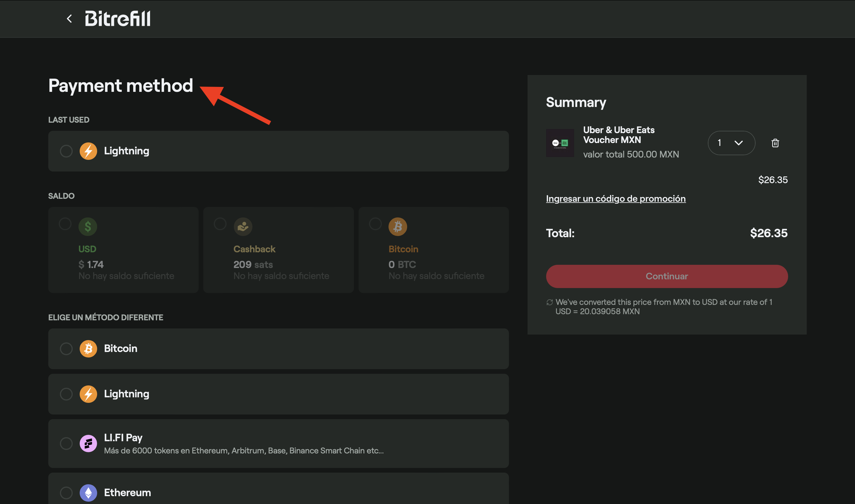
Task: Click the 'USD' label in Saldo
Action: point(87,249)
